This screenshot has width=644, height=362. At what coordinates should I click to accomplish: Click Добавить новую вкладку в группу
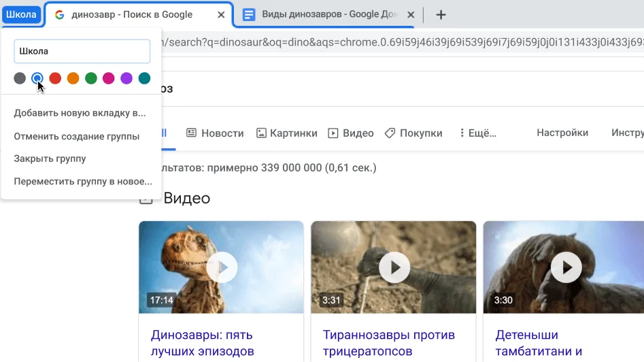pyautogui.click(x=80, y=113)
